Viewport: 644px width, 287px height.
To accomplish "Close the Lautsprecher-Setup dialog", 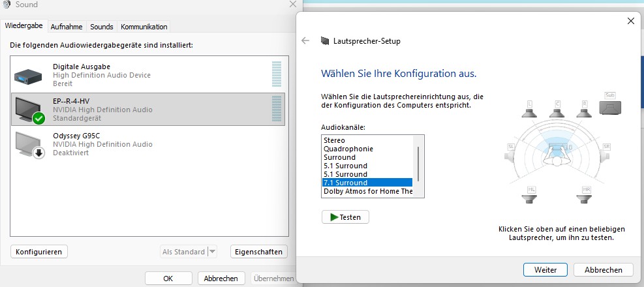I will [x=631, y=21].
